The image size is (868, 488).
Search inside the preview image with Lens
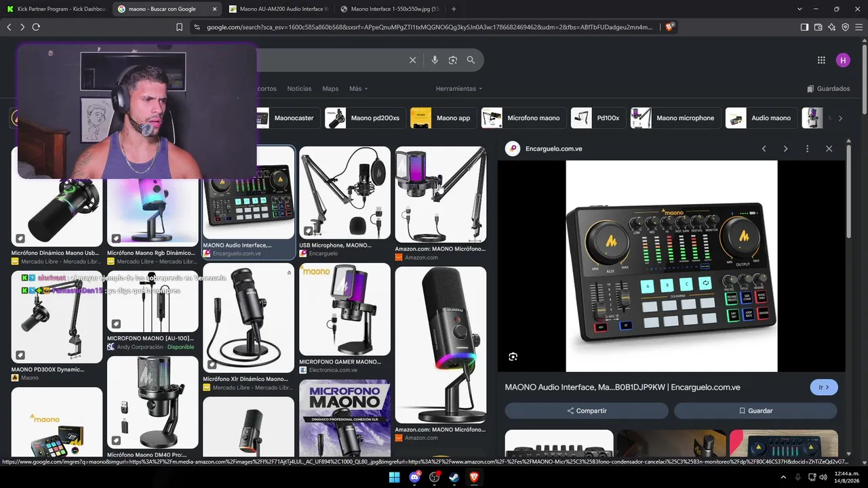point(513,357)
